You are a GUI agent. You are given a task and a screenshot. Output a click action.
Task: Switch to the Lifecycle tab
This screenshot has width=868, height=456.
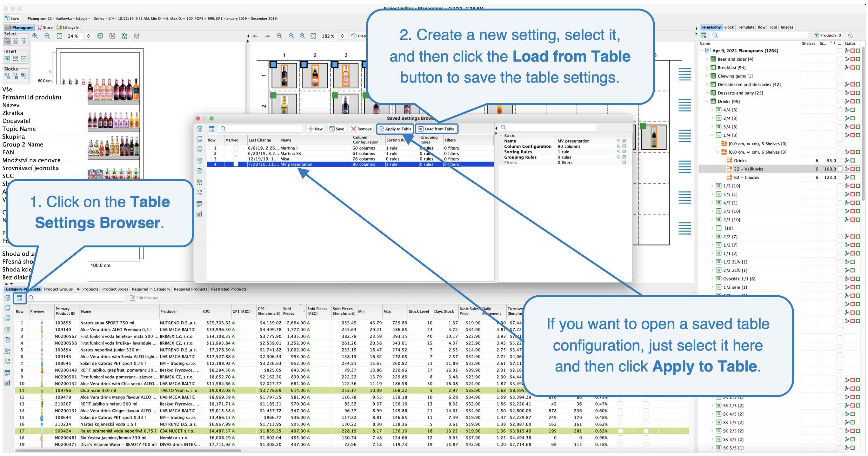pos(67,27)
